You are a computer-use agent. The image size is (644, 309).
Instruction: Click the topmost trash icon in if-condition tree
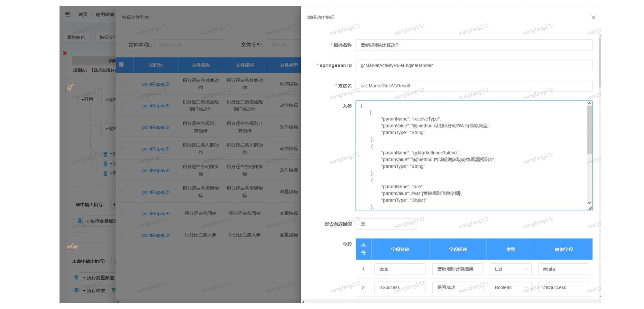click(106, 154)
